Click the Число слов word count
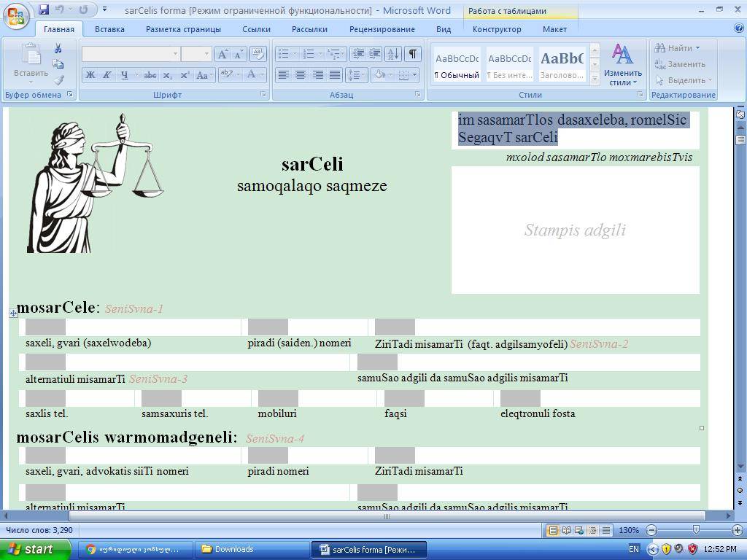Image resolution: width=747 pixels, height=560 pixels. (39, 530)
